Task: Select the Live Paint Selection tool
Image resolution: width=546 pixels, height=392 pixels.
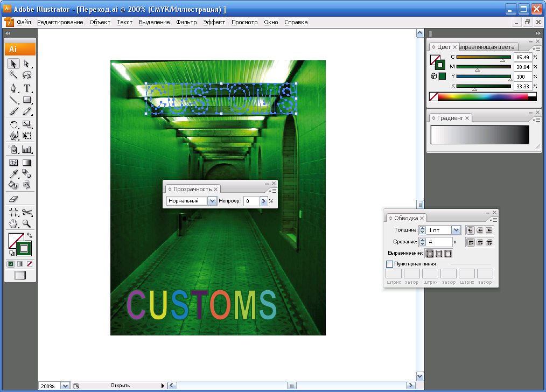Action: coord(27,185)
